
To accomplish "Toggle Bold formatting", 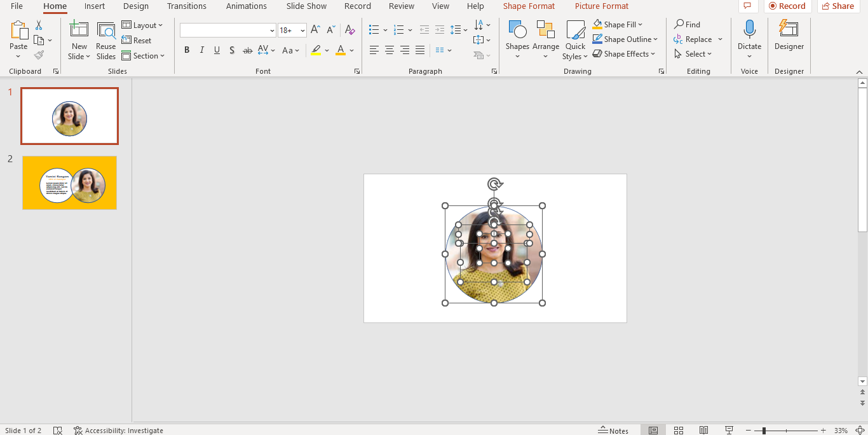I will click(x=186, y=50).
